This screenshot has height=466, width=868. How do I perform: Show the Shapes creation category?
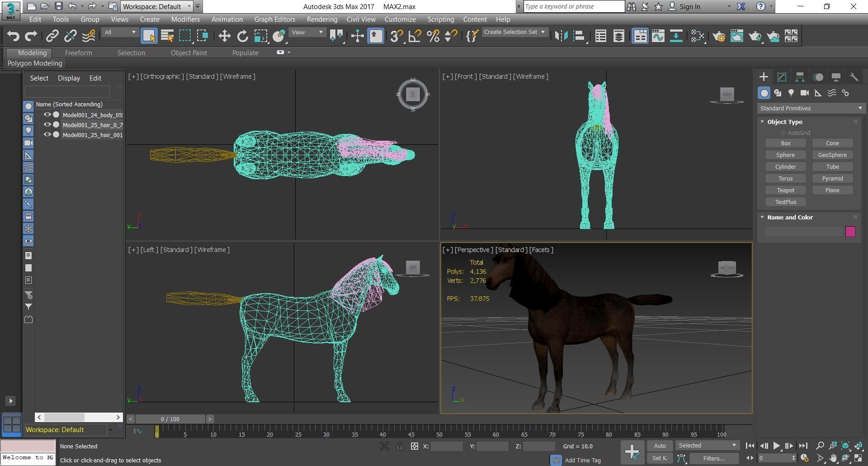(x=778, y=93)
